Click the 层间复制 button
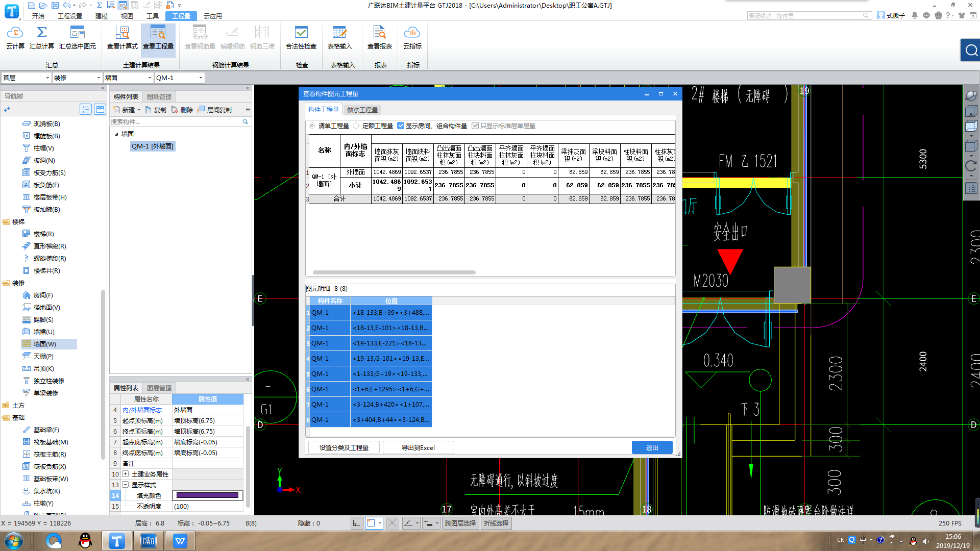Screen dimensions: 980x551 tap(215, 110)
